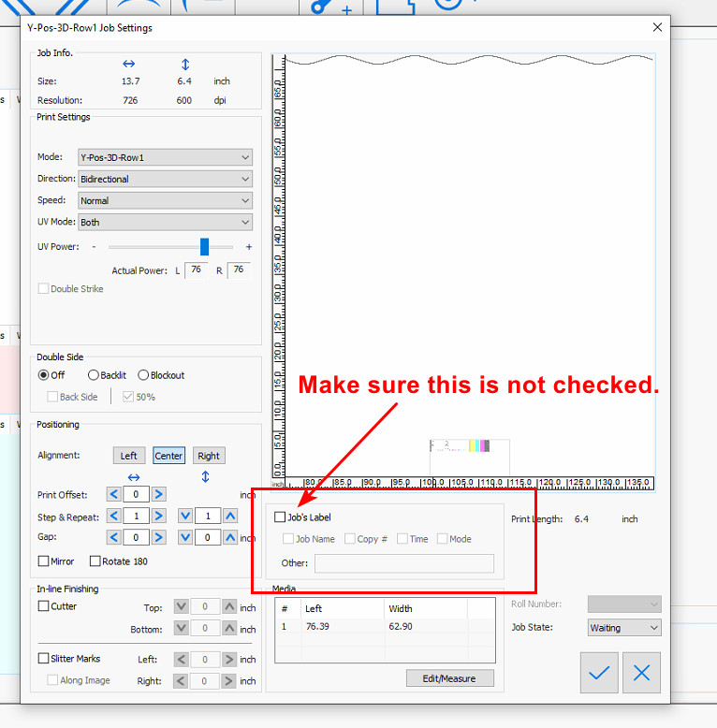Raise Cutter Top value arrow
Image resolution: width=717 pixels, height=728 pixels.
[229, 606]
